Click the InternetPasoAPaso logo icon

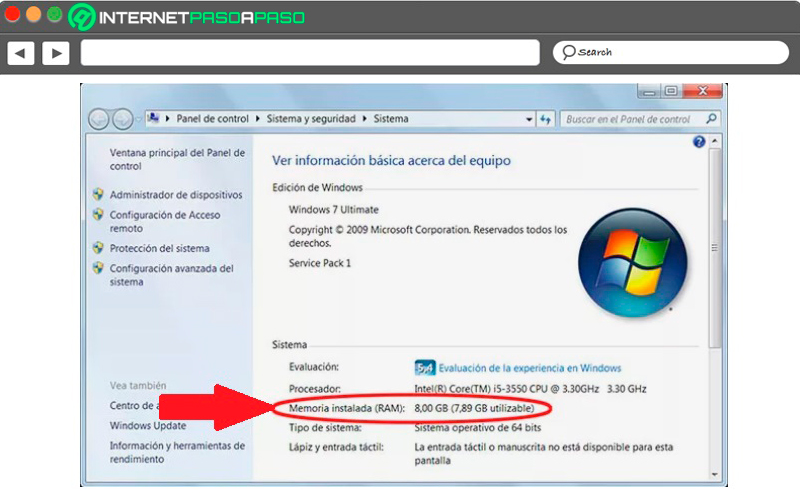click(x=81, y=17)
